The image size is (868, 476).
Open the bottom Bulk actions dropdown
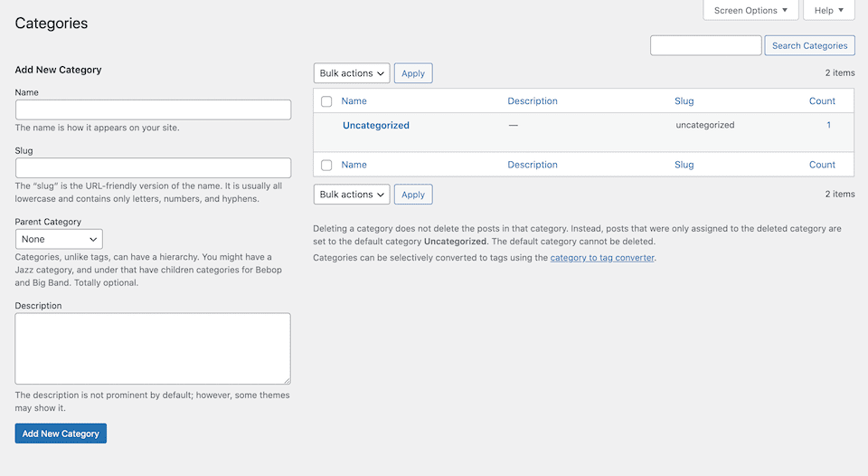click(352, 195)
